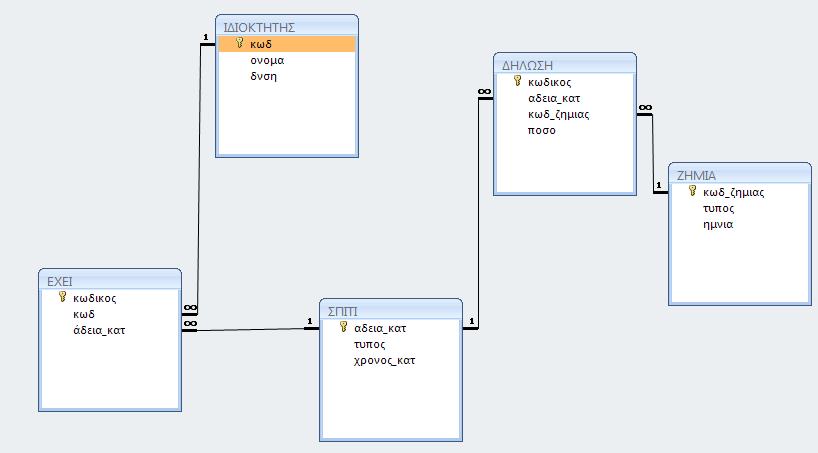Select τυπος field in ΖΗΜΙΑ table

coord(740,208)
